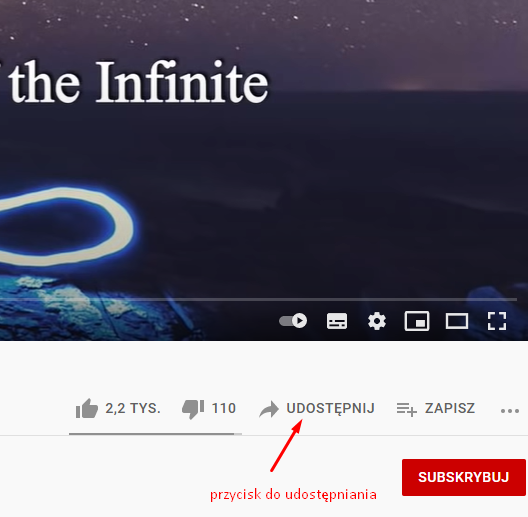
Task: Dislike the video with the thumbs-down icon
Action: pos(193,409)
